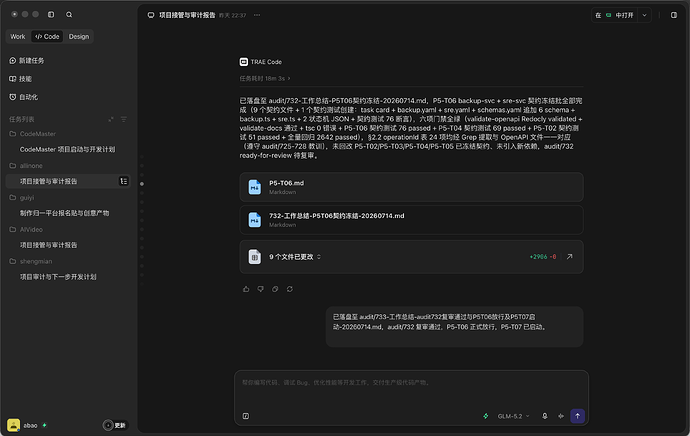This screenshot has height=436, width=690.
Task: Switch to the Work tab
Action: click(18, 37)
